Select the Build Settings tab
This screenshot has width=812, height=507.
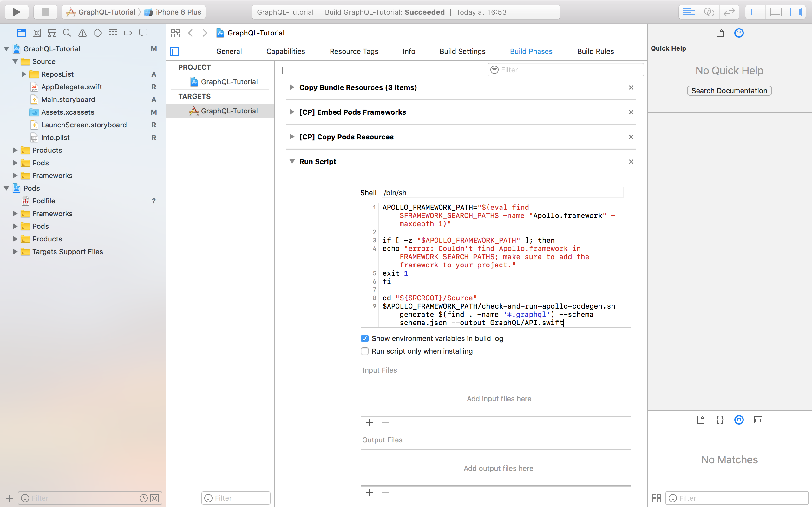coord(462,51)
